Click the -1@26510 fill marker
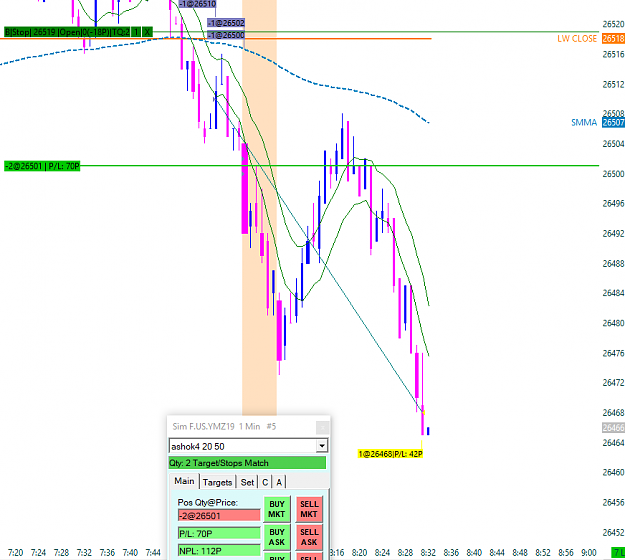 [198, 4]
